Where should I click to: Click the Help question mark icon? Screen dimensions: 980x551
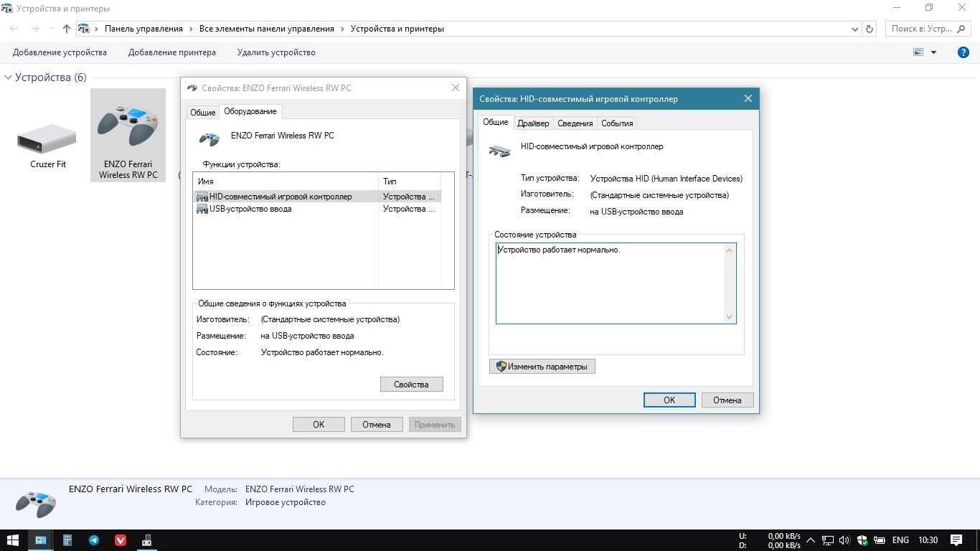963,52
